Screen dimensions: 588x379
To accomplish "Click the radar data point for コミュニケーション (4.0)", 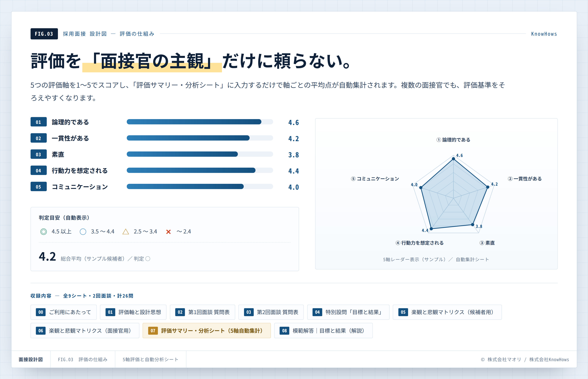I will 421,187.
